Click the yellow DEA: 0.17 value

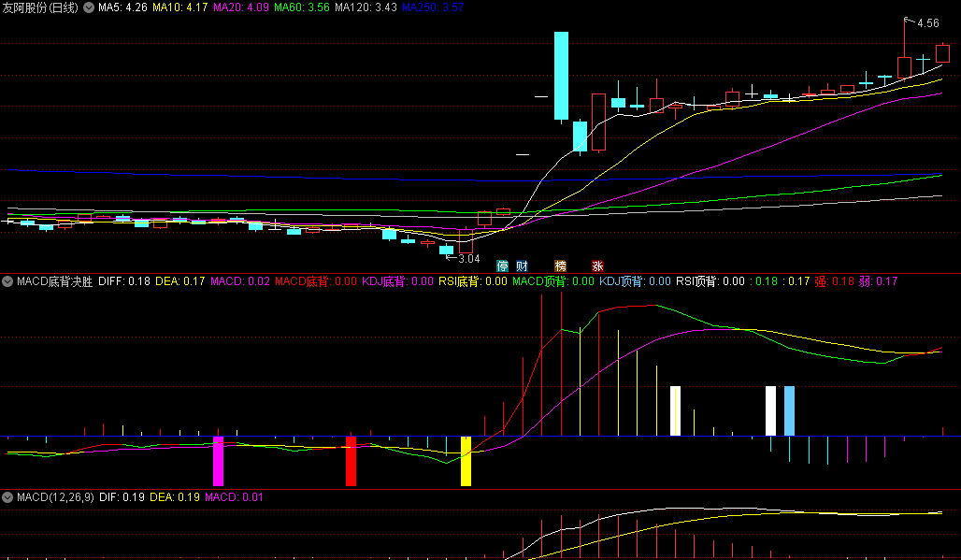click(180, 281)
